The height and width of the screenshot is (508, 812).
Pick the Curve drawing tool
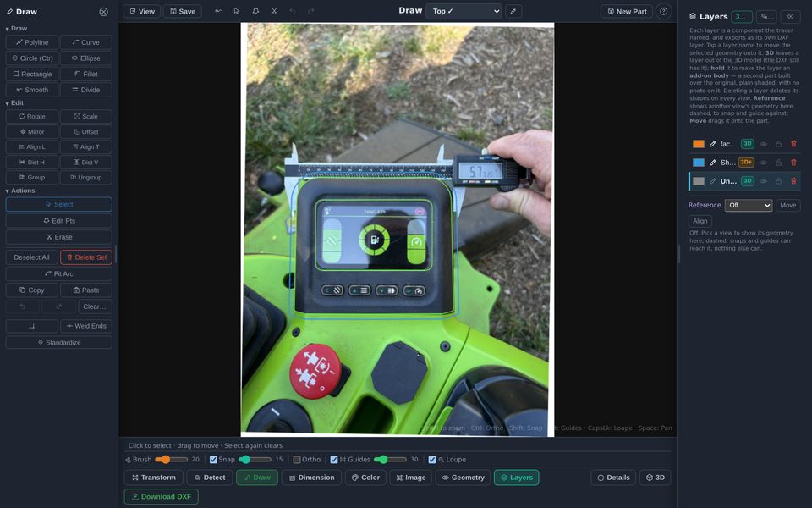click(x=86, y=42)
